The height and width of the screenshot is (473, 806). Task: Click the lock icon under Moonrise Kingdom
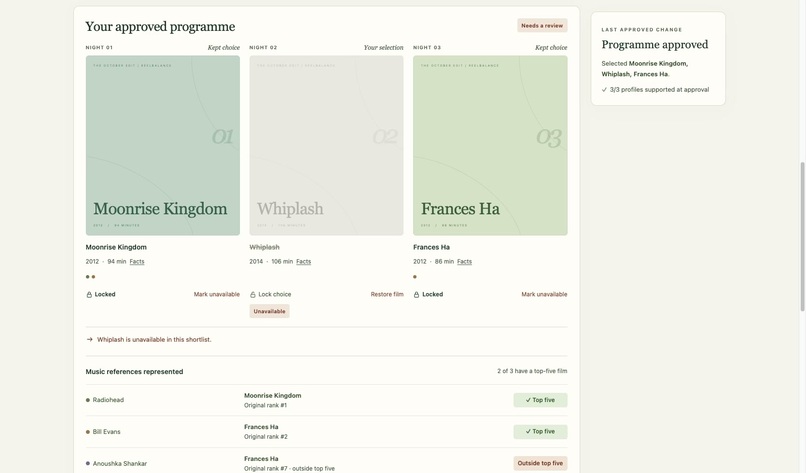click(89, 295)
